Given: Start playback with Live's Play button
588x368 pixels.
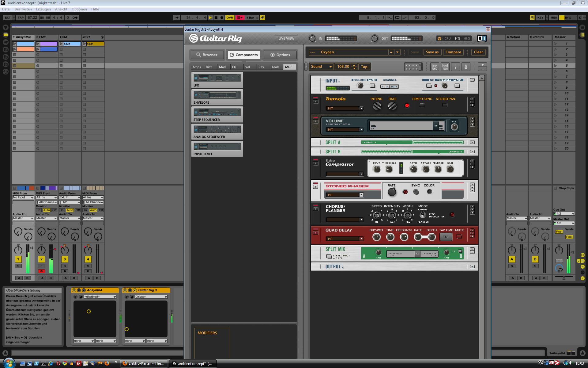Looking at the screenshot, I should pyautogui.click(x=210, y=18).
